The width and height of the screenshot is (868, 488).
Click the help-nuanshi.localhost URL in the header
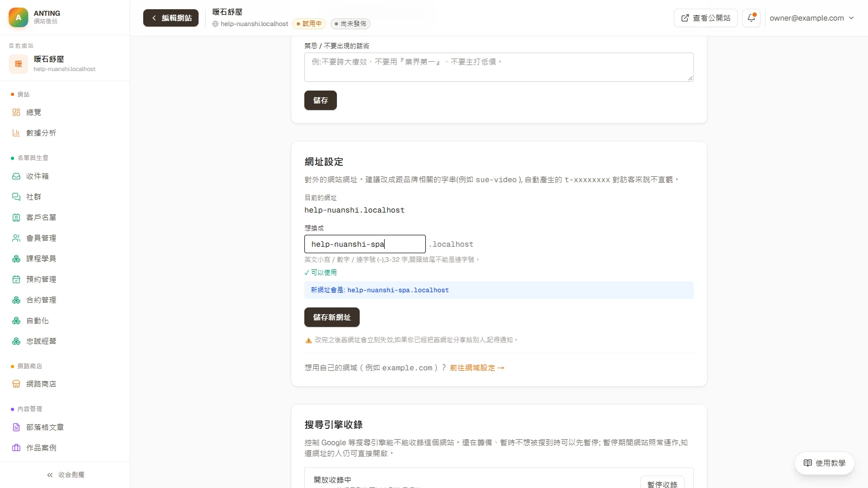[x=250, y=24]
